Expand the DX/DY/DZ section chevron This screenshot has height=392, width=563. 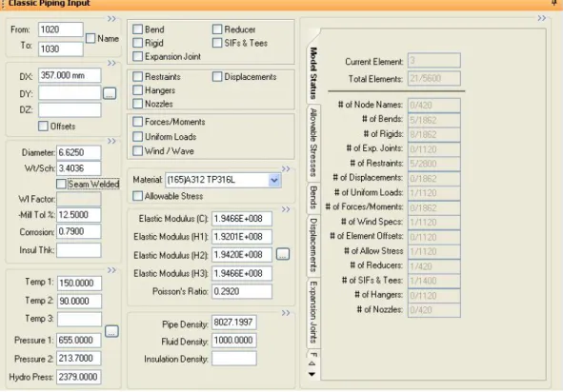tap(111, 63)
